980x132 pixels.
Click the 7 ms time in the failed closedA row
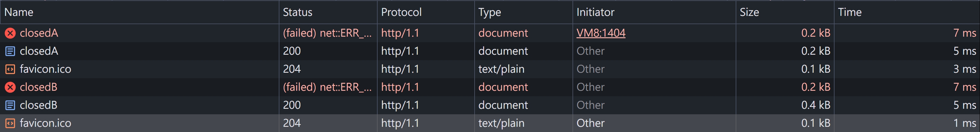coord(964,33)
